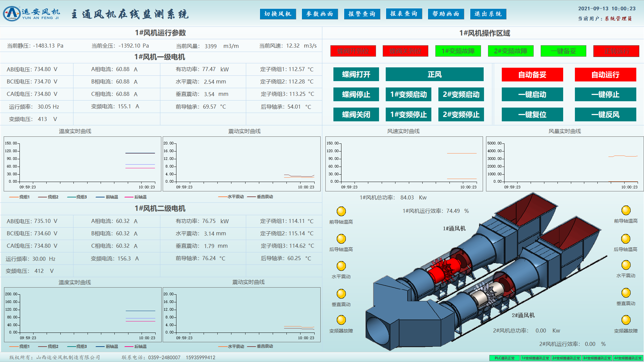
Task: Click right 垂直震动 alarm lamp
Action: pyautogui.click(x=626, y=293)
